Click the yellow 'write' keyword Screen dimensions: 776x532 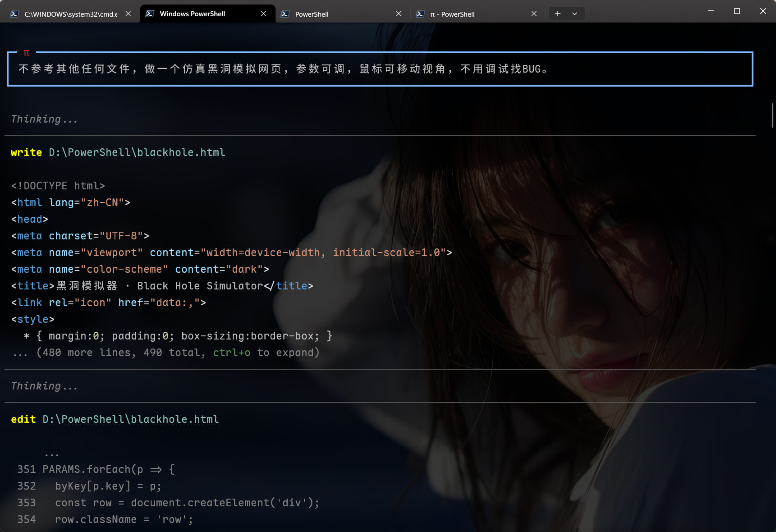pyautogui.click(x=27, y=152)
